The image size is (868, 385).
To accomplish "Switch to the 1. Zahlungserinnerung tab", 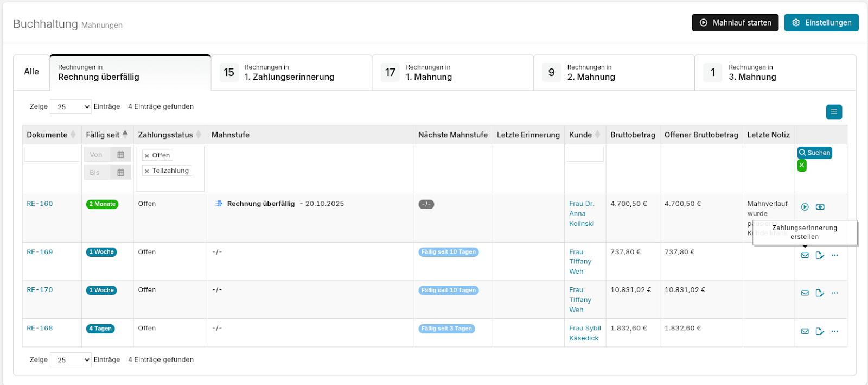I will coord(291,72).
